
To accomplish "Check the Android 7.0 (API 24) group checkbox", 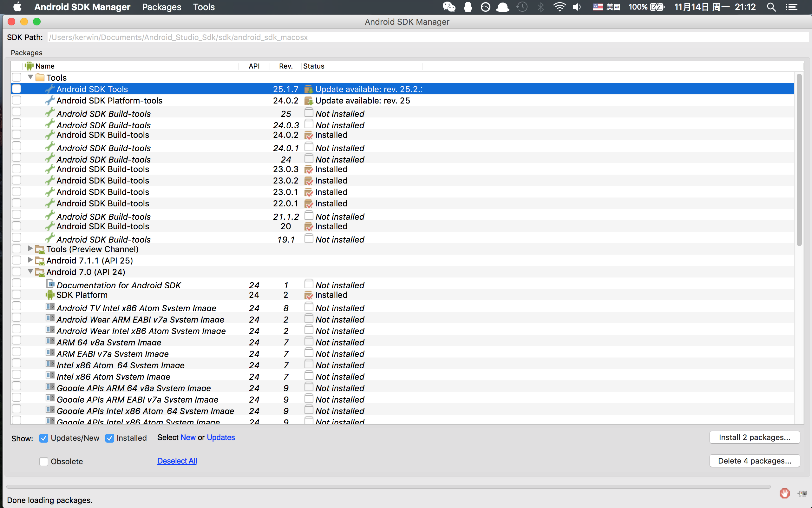I will (16, 271).
